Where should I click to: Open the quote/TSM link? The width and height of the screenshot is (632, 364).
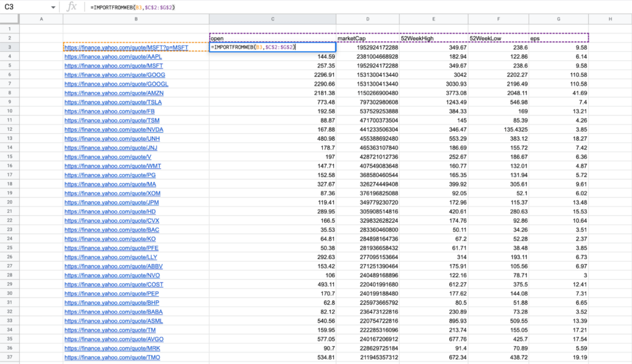112,120
